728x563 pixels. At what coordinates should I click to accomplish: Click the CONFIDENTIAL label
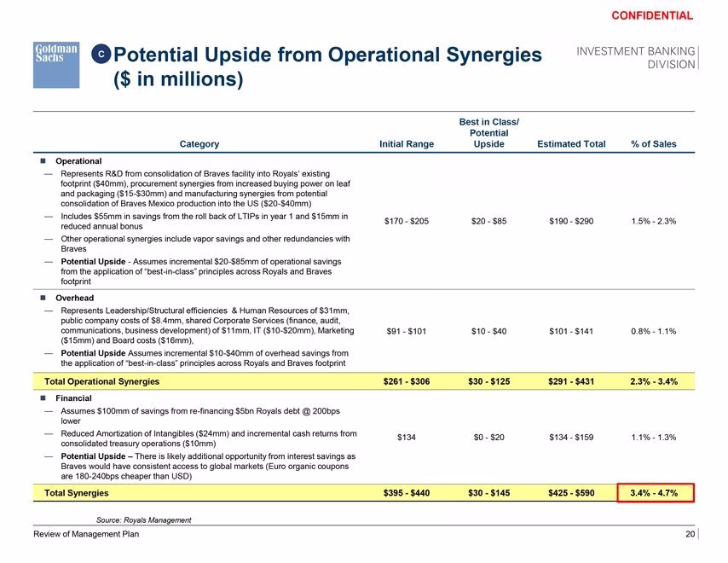coord(652,15)
